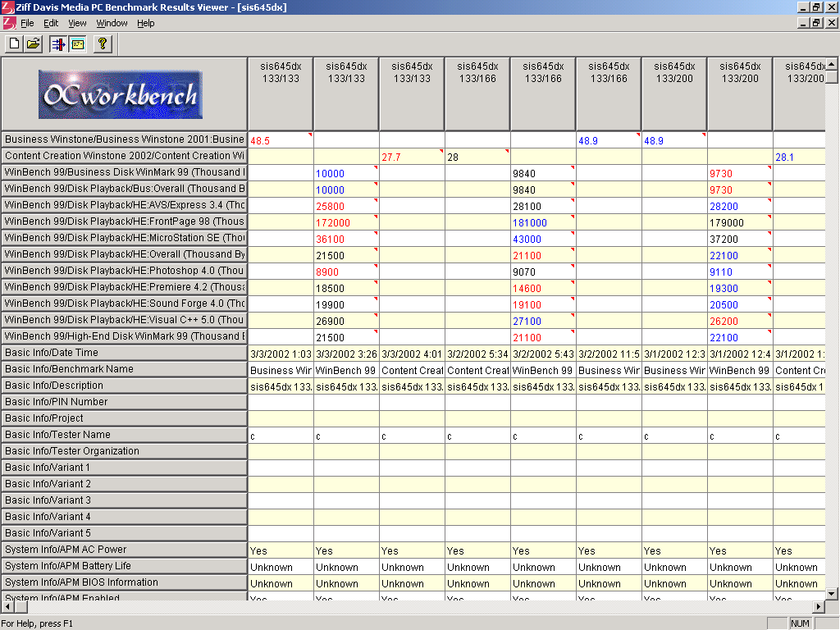Click the blue 27100 cell
The image size is (840, 630).
[543, 321]
